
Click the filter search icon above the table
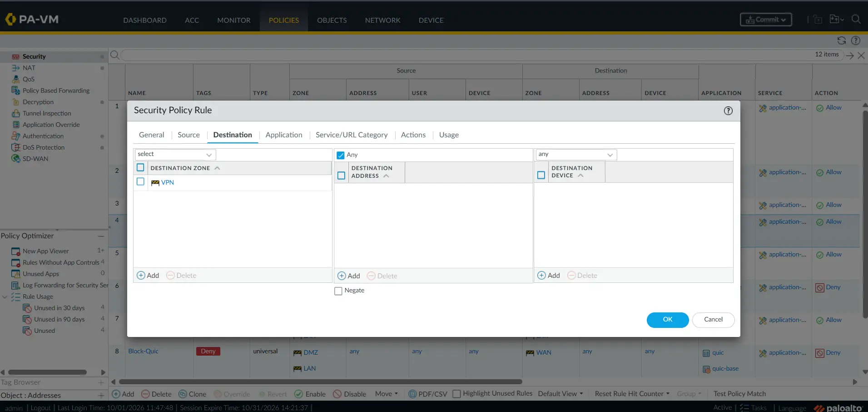tap(114, 55)
